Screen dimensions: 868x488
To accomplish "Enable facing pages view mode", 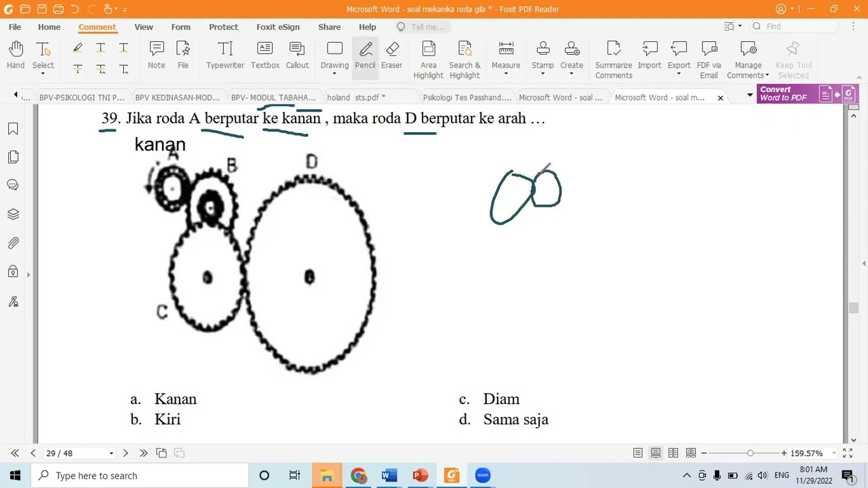I will (x=673, y=453).
